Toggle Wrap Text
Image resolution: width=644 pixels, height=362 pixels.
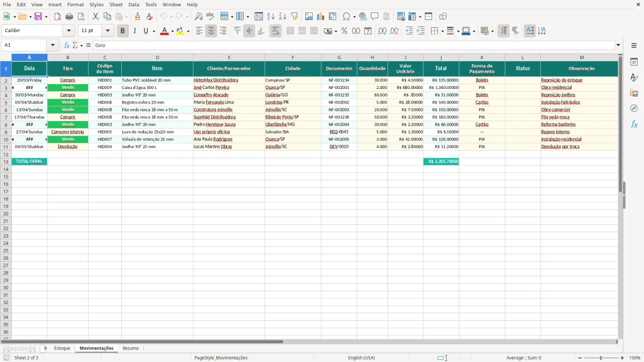(x=275, y=31)
